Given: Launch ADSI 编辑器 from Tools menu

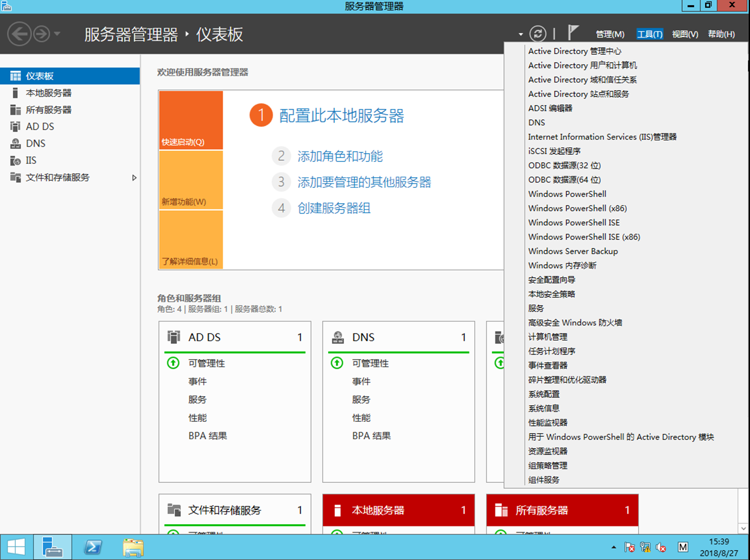Looking at the screenshot, I should pos(550,108).
